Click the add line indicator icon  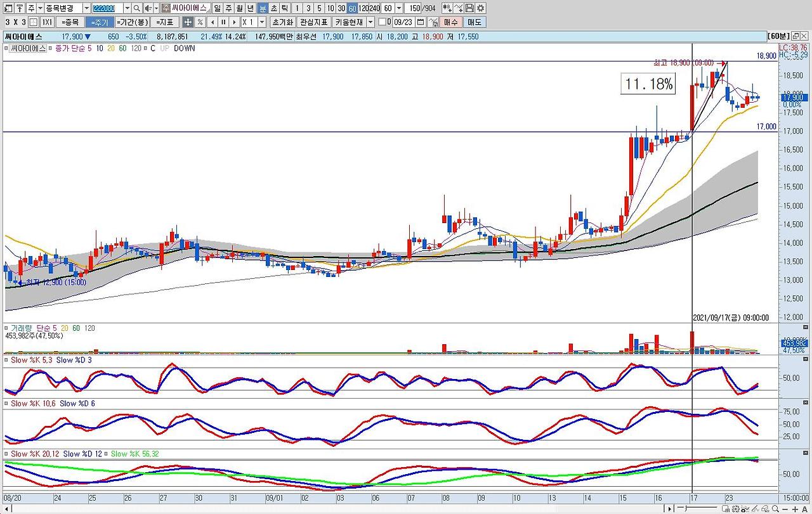click(458, 8)
